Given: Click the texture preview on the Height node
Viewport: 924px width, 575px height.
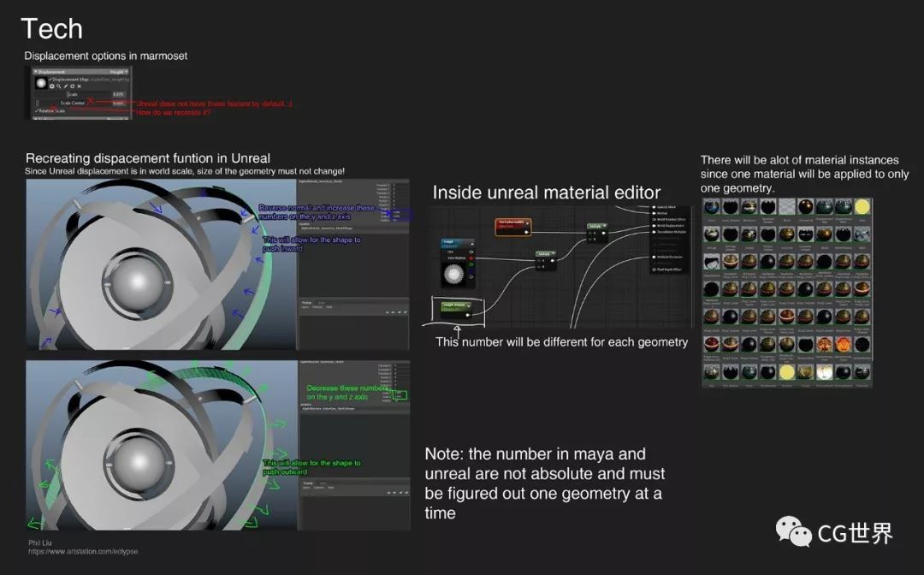Looking at the screenshot, I should (453, 274).
